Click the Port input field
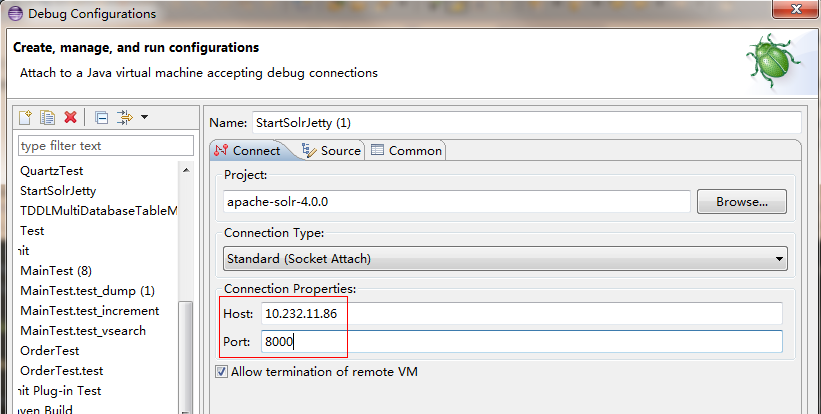The image size is (821, 414). click(520, 342)
